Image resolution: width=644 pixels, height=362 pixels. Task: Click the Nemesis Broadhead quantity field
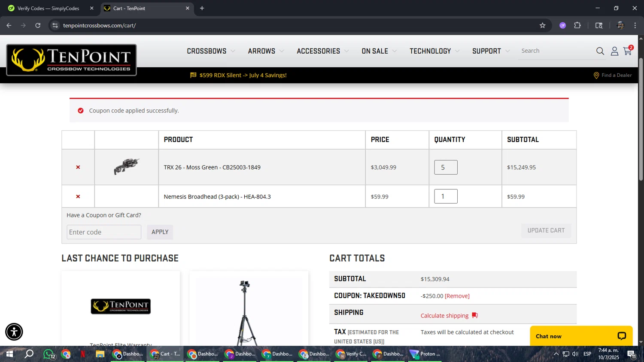click(446, 196)
